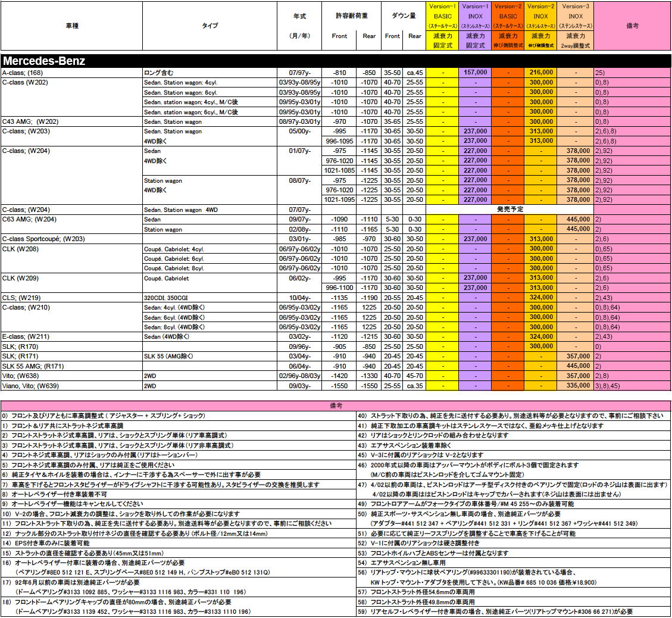672x618 pixels.
Task: Select the Version-3 INOX header
Action: point(576,26)
